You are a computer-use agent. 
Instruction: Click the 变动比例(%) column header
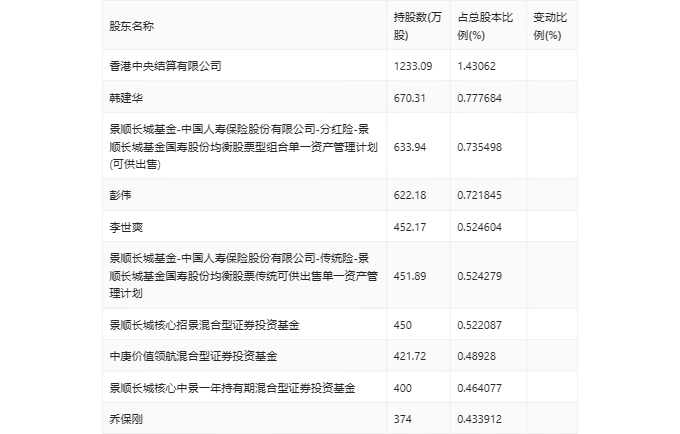tap(550, 26)
